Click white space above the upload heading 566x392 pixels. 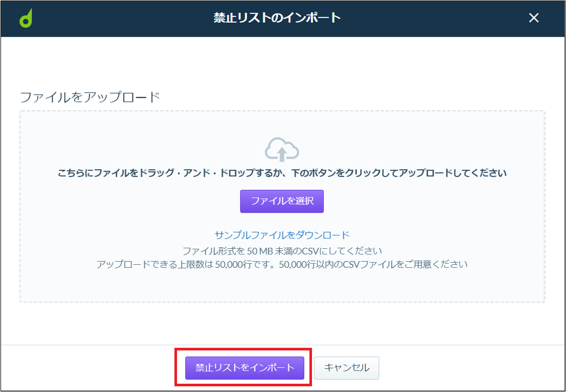(282, 63)
